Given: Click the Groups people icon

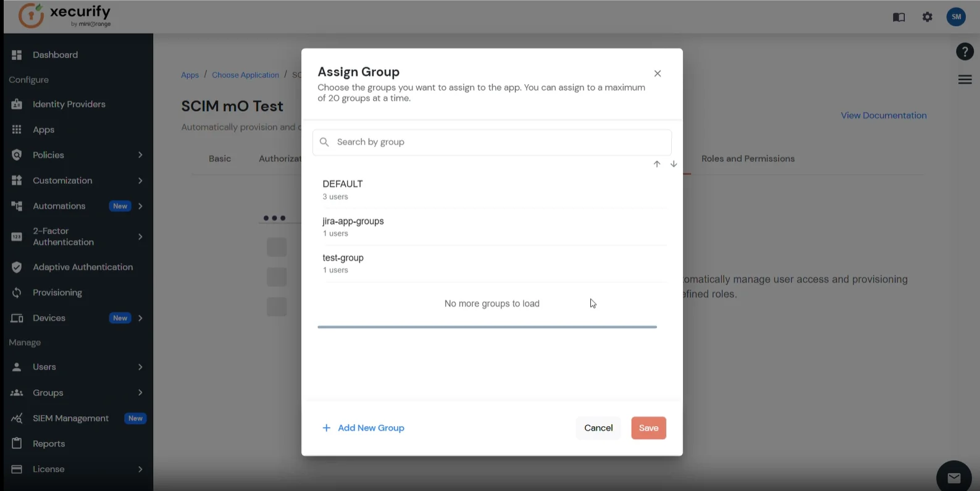Looking at the screenshot, I should [17, 393].
